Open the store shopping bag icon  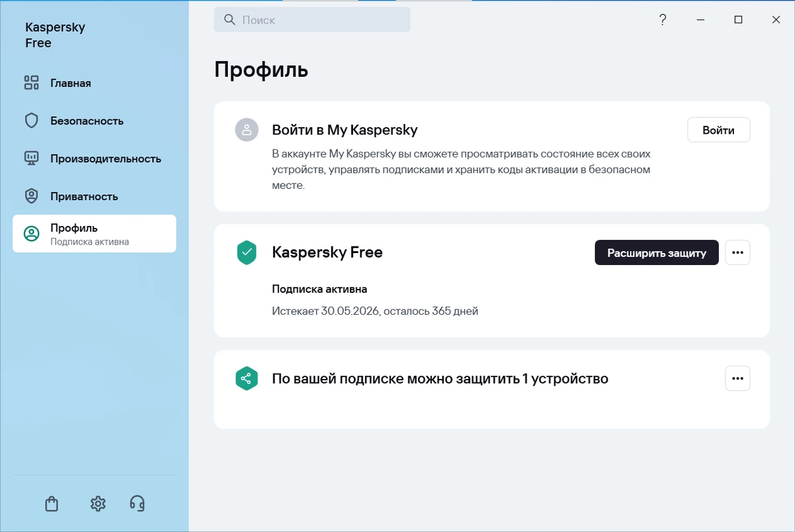pyautogui.click(x=52, y=504)
